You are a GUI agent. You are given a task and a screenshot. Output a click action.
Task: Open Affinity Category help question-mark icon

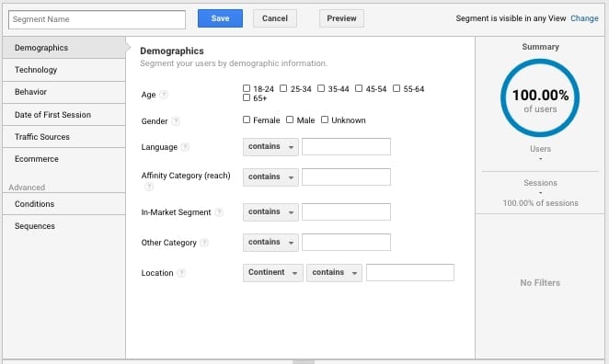149,187
